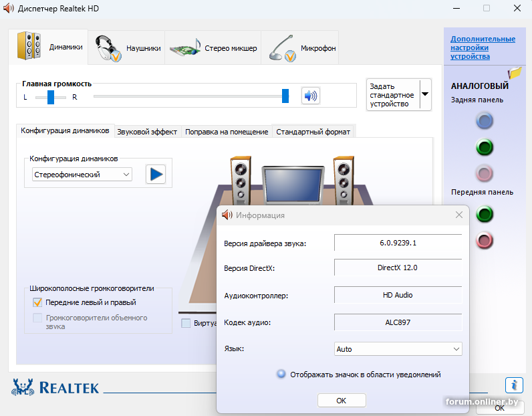
Task: Open the Микрофон device tab
Action: (300, 48)
